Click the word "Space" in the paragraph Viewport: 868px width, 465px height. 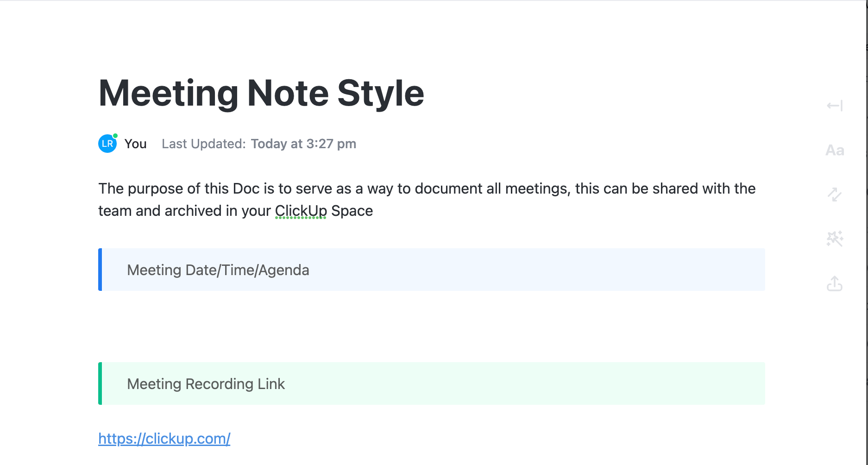[x=352, y=211]
